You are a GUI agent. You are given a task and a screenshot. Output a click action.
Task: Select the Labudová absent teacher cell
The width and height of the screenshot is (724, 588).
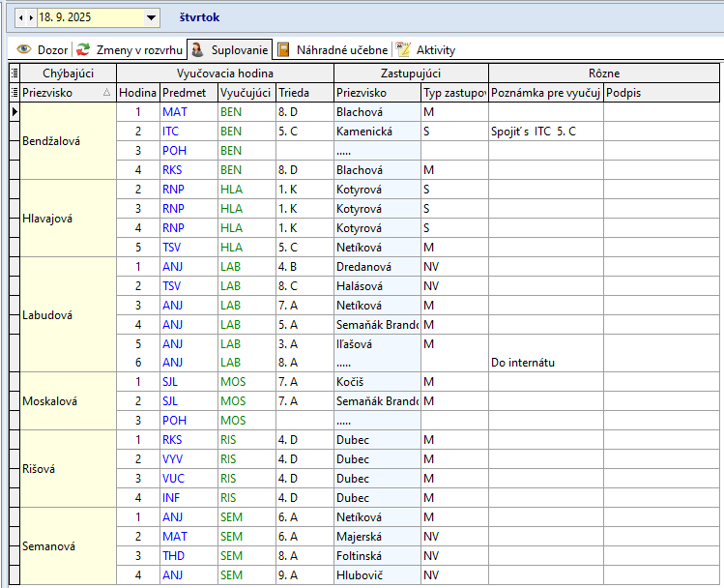(x=68, y=314)
